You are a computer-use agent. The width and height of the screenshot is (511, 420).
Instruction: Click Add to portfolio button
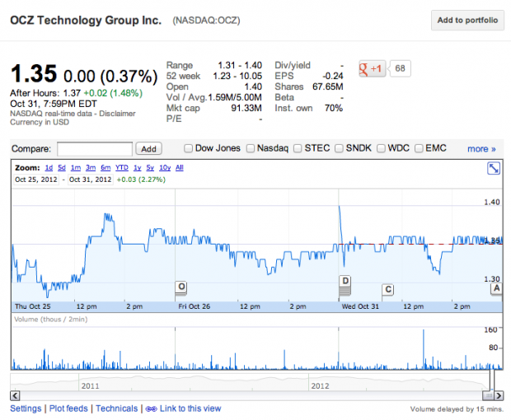467,21
